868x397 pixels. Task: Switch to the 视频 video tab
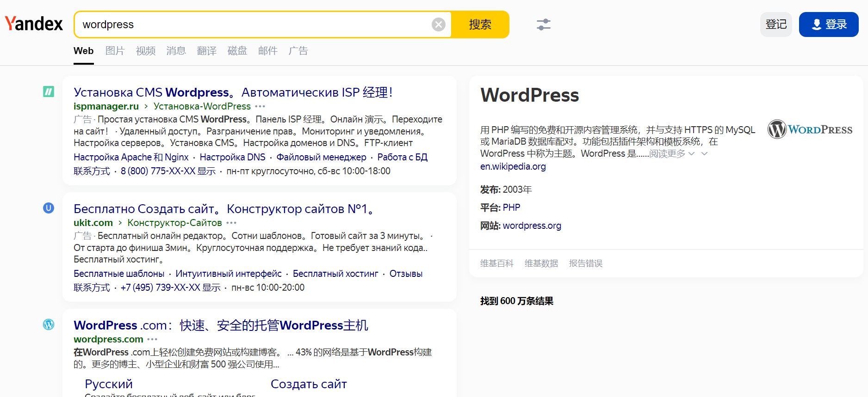[x=146, y=51]
